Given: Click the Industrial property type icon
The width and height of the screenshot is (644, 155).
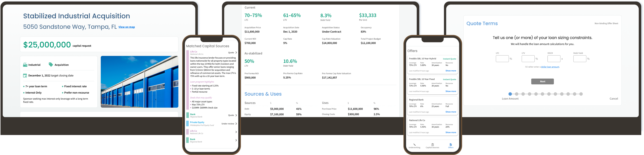Looking at the screenshot, I should coord(25,65).
